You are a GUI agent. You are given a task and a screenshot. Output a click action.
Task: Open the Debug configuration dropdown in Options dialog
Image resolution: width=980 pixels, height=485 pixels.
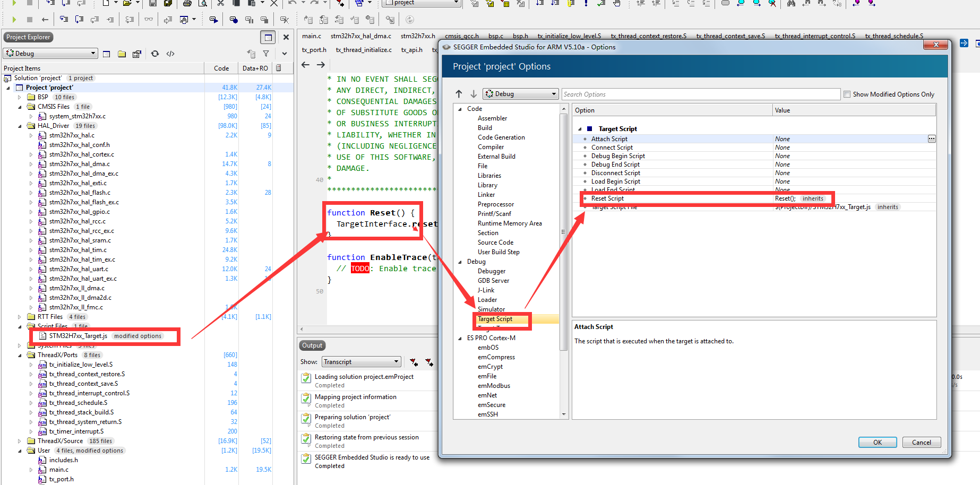pyautogui.click(x=520, y=94)
